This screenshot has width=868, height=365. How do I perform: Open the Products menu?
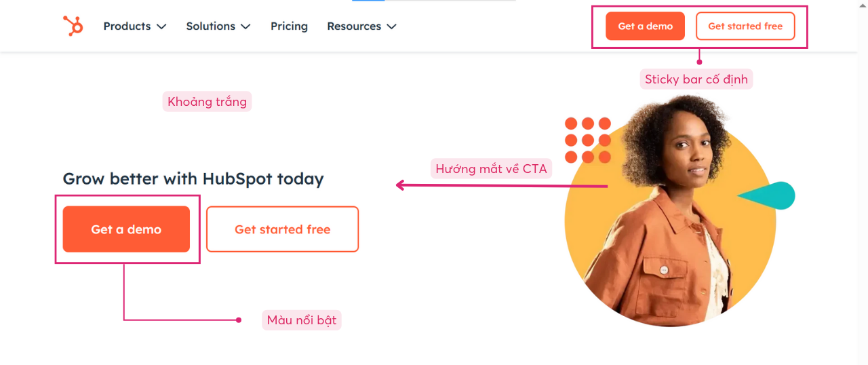point(127,26)
